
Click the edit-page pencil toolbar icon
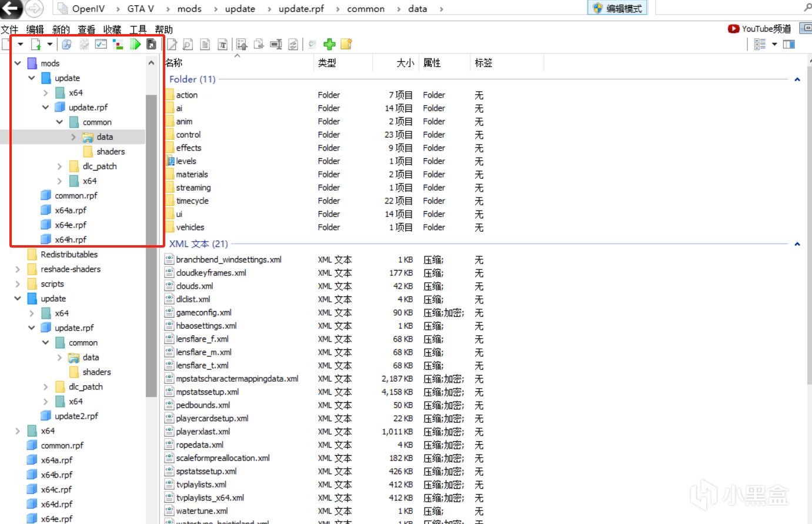[172, 44]
